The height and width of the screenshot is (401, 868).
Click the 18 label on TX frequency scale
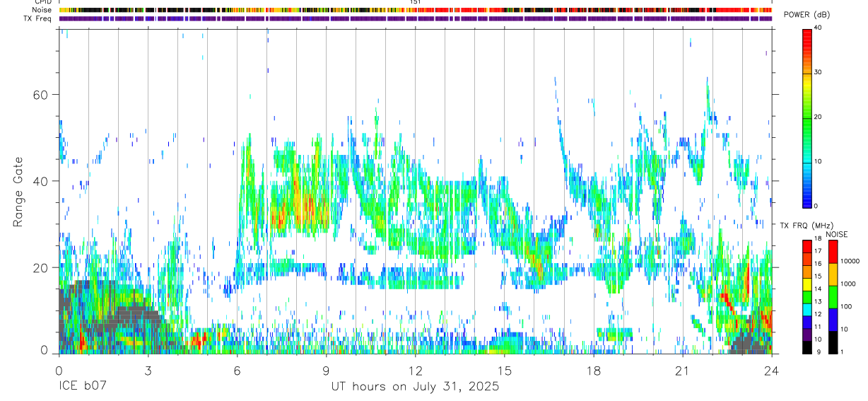point(817,239)
